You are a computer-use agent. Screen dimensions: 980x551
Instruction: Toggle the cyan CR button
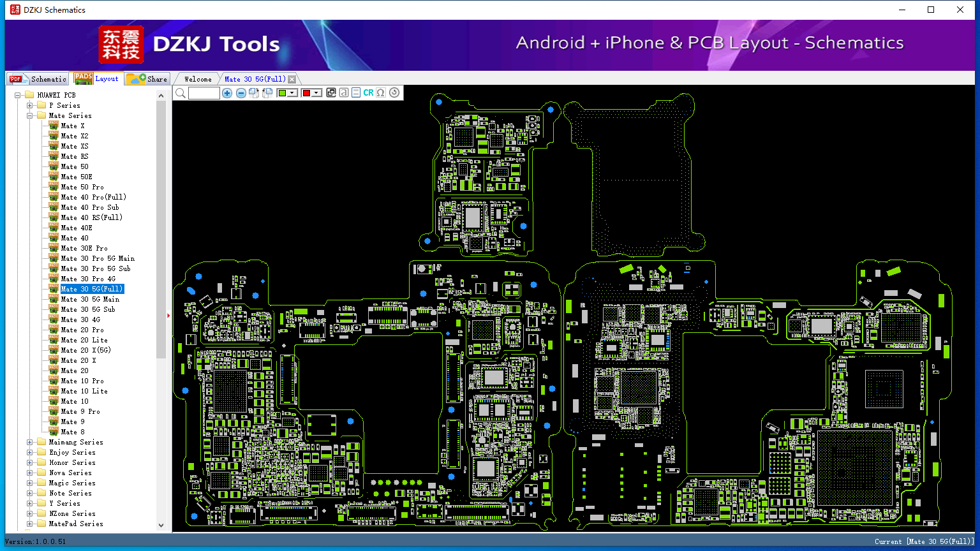368,93
